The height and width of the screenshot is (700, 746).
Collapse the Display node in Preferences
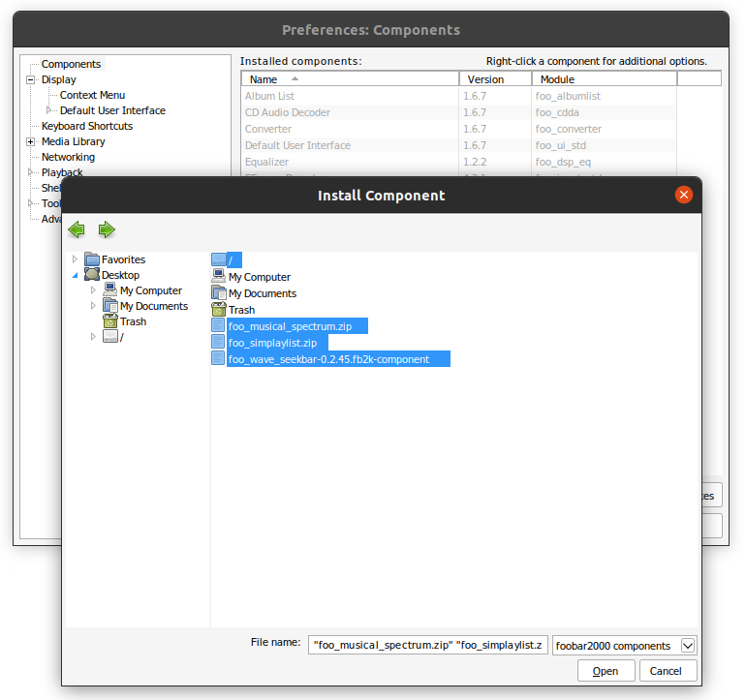click(x=30, y=80)
